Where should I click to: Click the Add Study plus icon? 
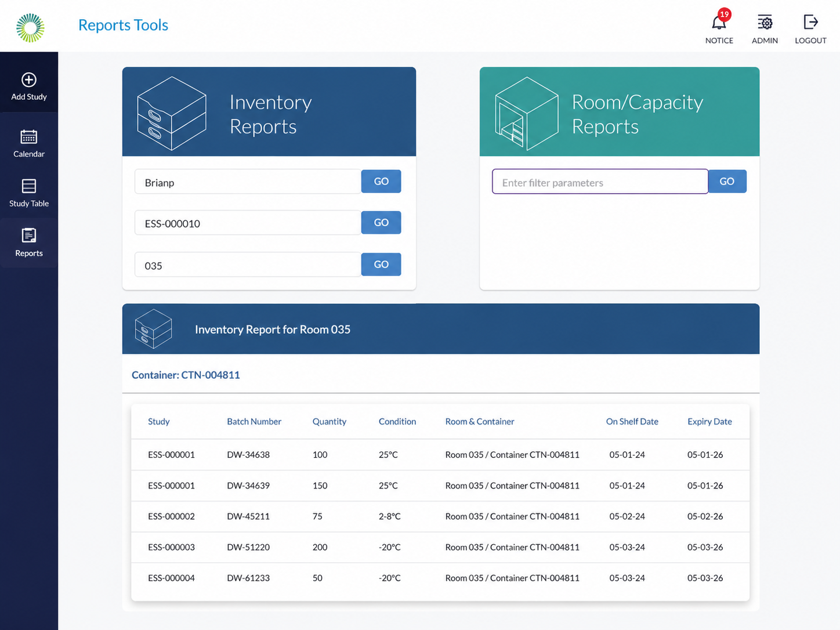click(29, 79)
